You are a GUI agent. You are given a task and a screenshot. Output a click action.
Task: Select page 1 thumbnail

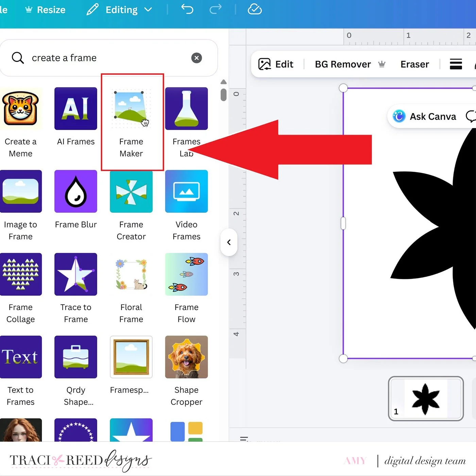tap(426, 398)
